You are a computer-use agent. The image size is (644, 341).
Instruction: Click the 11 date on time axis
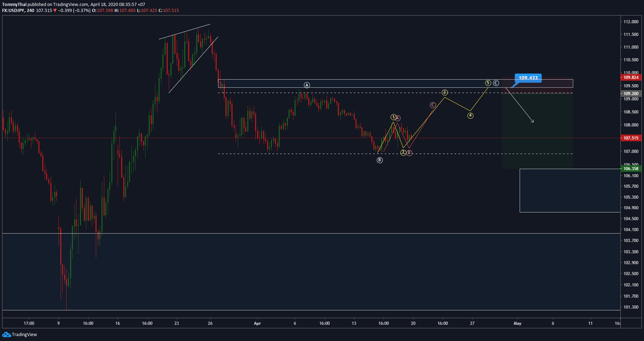[590, 323]
